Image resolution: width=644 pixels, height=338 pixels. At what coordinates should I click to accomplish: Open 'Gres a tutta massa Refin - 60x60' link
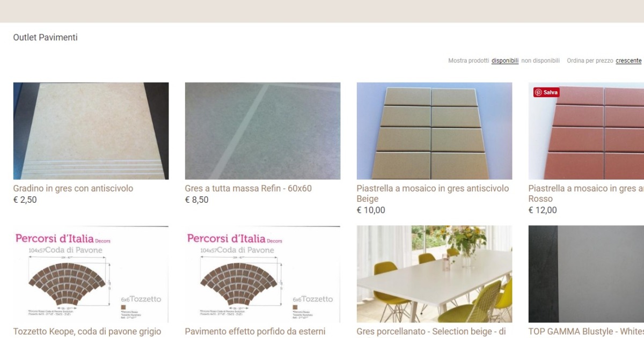(248, 188)
